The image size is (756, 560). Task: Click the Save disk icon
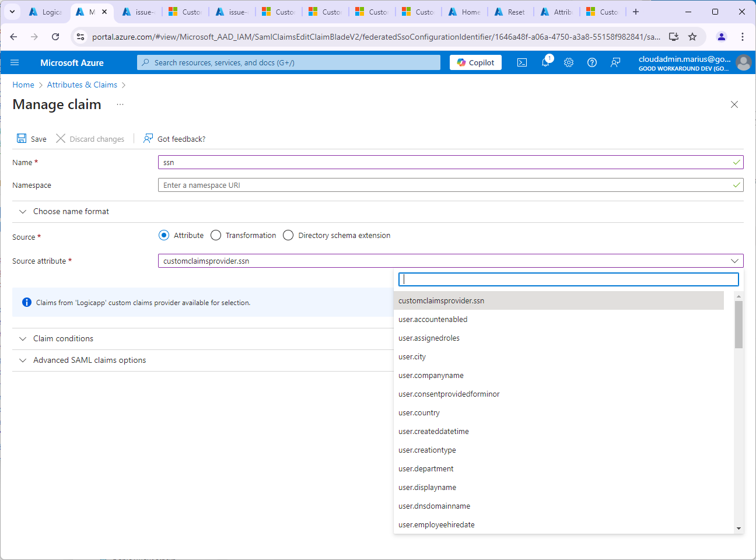click(22, 138)
